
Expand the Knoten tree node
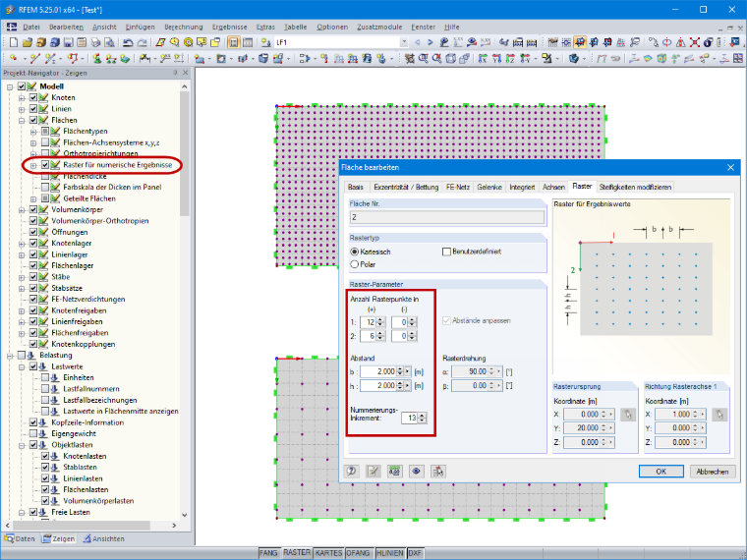click(x=22, y=97)
